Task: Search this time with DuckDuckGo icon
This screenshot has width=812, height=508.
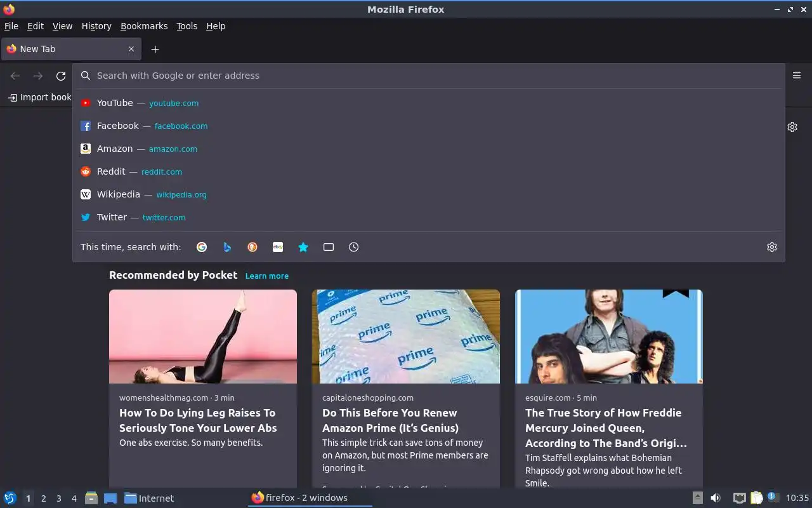Action: click(252, 247)
